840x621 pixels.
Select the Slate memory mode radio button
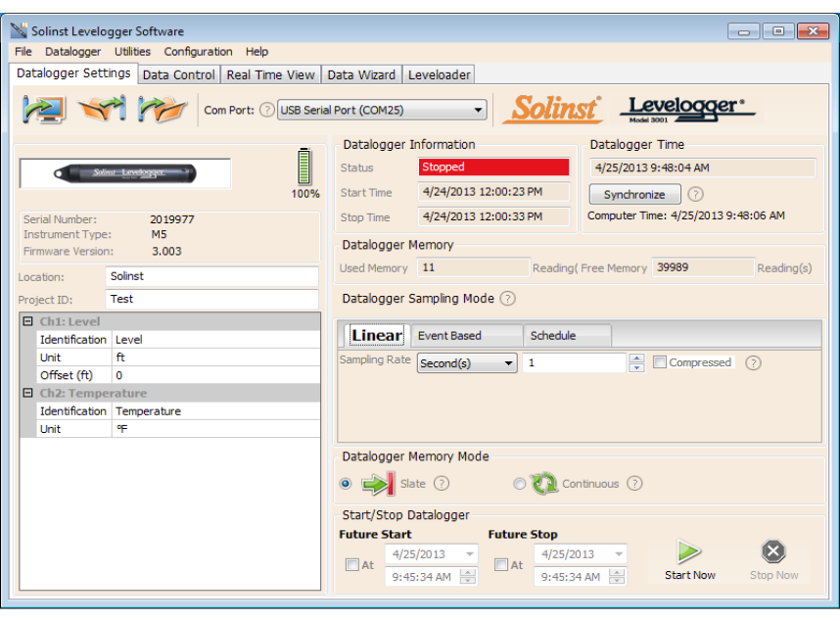pos(346,484)
